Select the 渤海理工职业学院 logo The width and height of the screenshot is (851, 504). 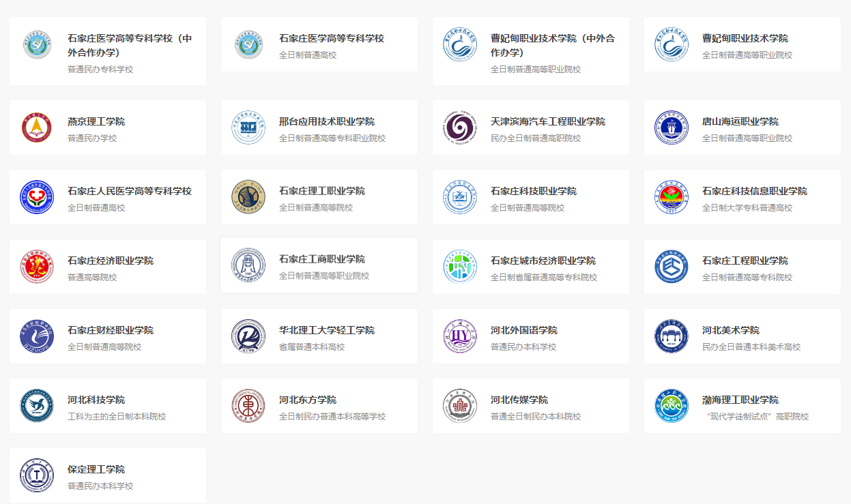[x=672, y=406]
